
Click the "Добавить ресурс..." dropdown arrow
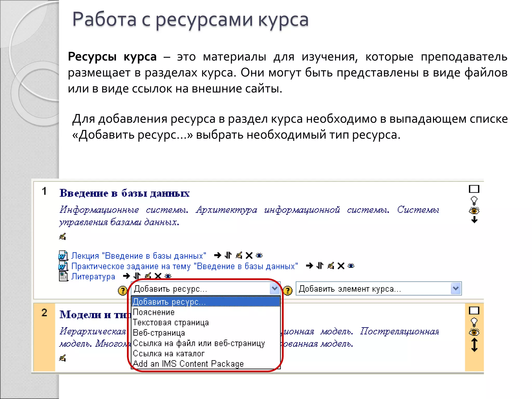274,289
